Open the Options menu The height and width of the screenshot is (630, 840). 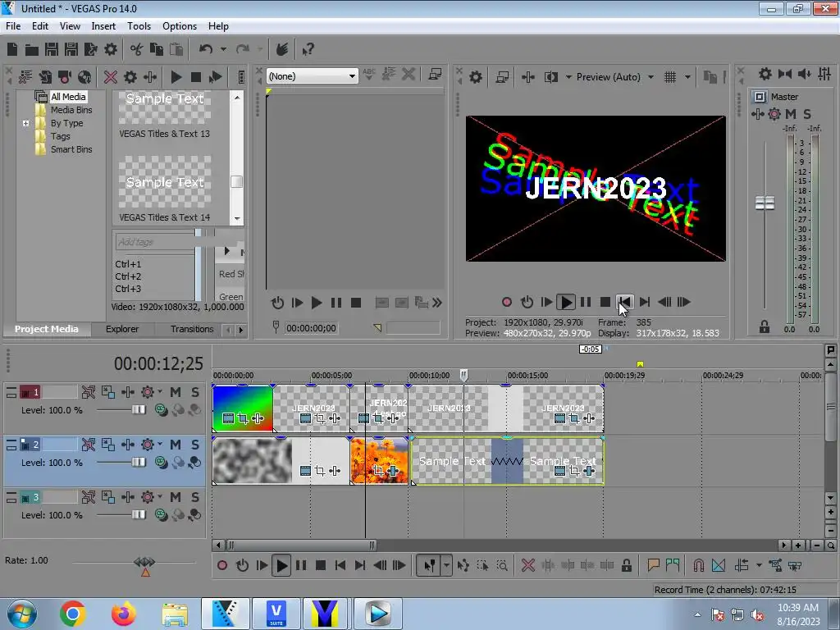(x=180, y=26)
